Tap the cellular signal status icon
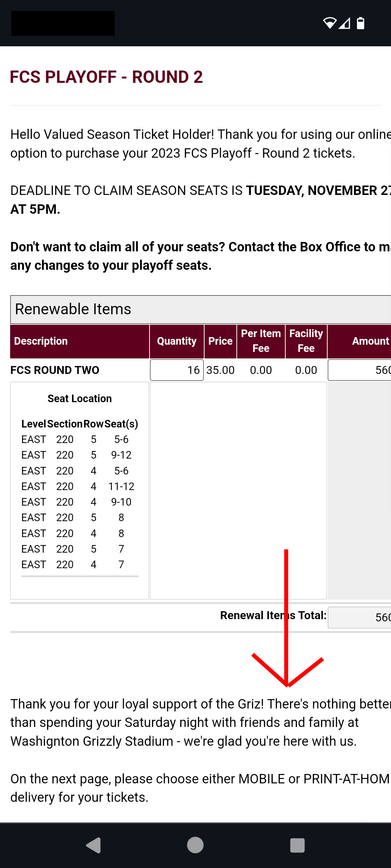The width and height of the screenshot is (391, 868). point(345,23)
